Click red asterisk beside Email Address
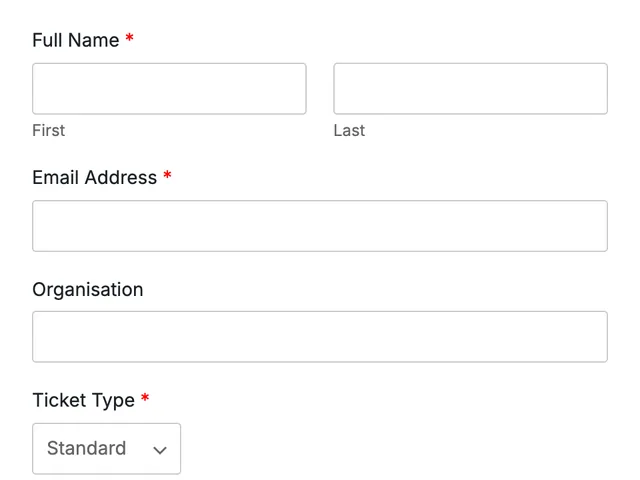Image resolution: width=640 pixels, height=480 pixels. [x=167, y=175]
